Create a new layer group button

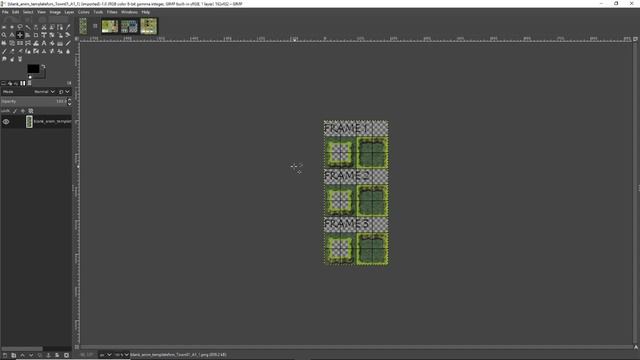13,356
